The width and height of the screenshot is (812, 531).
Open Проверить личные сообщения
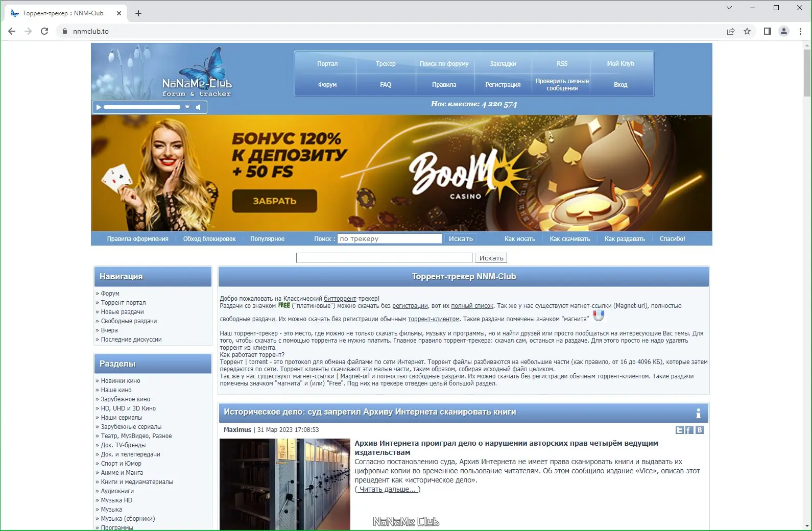click(562, 85)
